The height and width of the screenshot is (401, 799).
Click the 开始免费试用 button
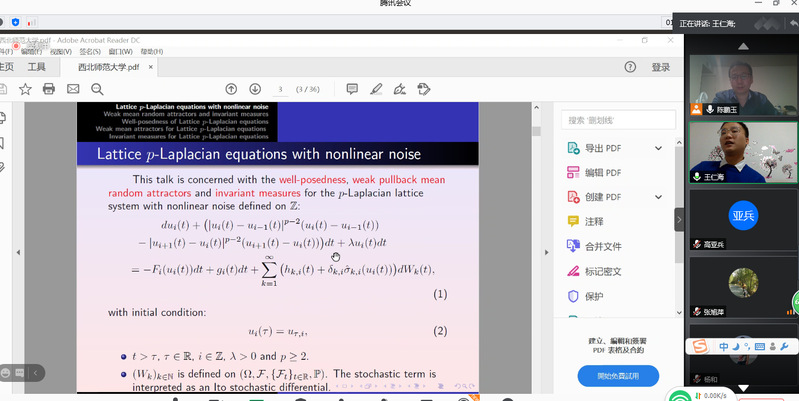coord(617,376)
